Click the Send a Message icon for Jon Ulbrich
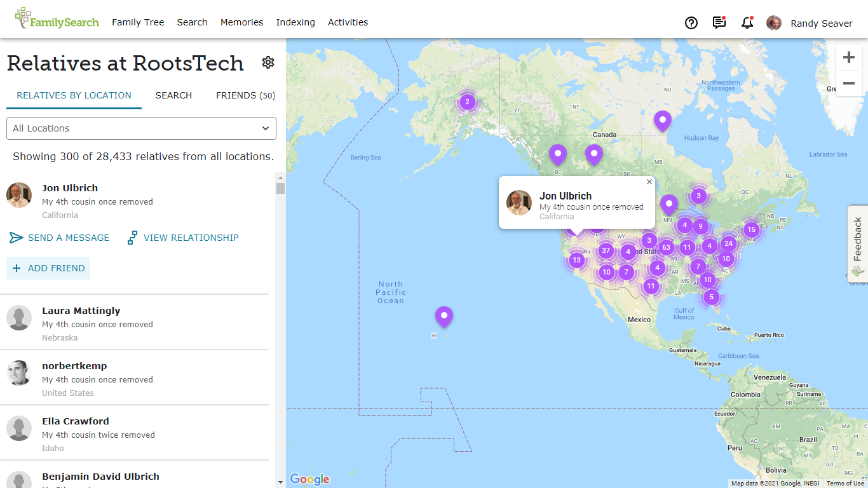The height and width of the screenshot is (488, 868). (x=16, y=238)
